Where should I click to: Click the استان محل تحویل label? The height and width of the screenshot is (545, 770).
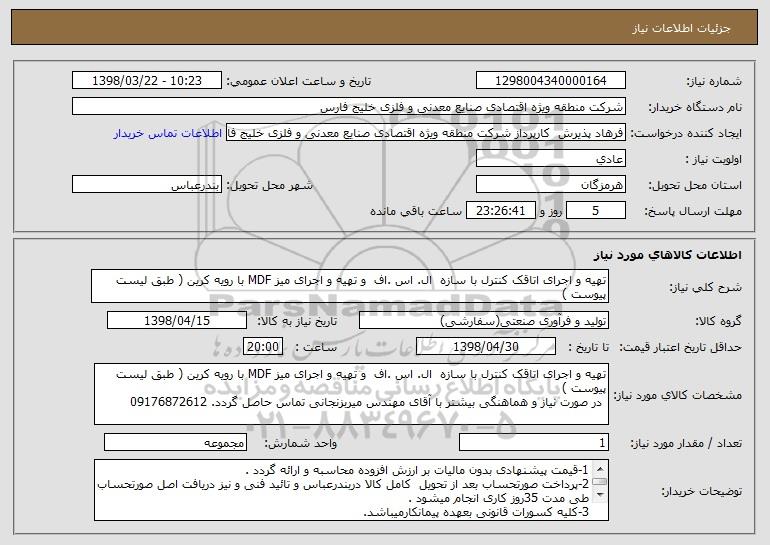(695, 186)
